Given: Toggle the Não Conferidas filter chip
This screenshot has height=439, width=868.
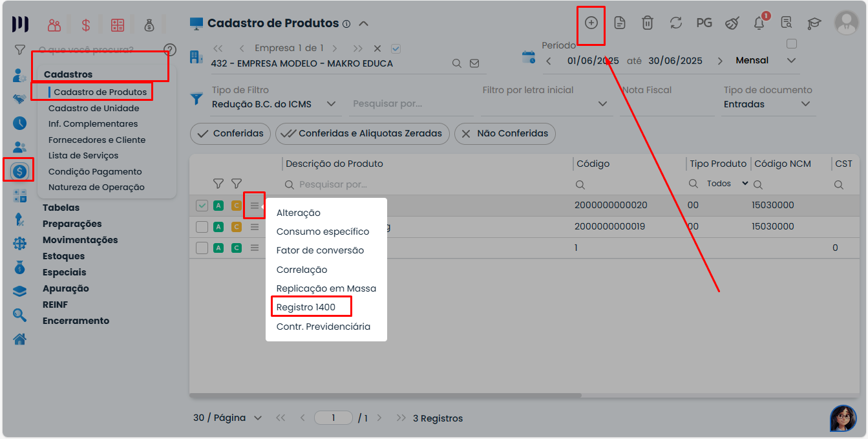Looking at the screenshot, I should (505, 134).
